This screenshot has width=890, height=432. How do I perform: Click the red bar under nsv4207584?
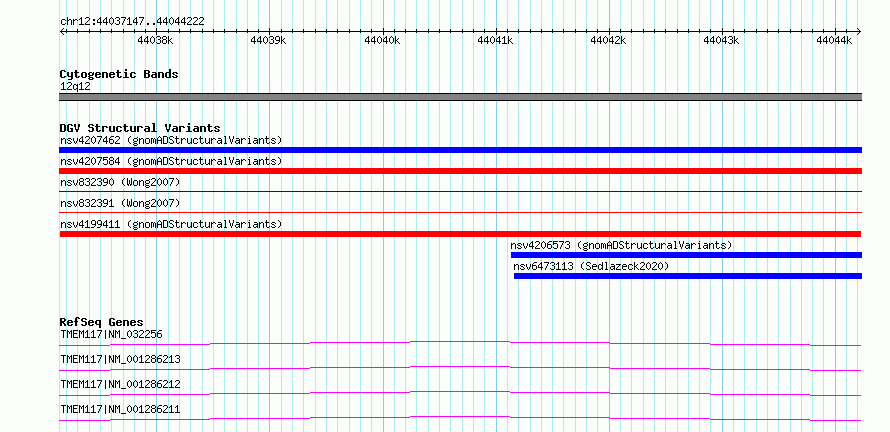point(460,171)
